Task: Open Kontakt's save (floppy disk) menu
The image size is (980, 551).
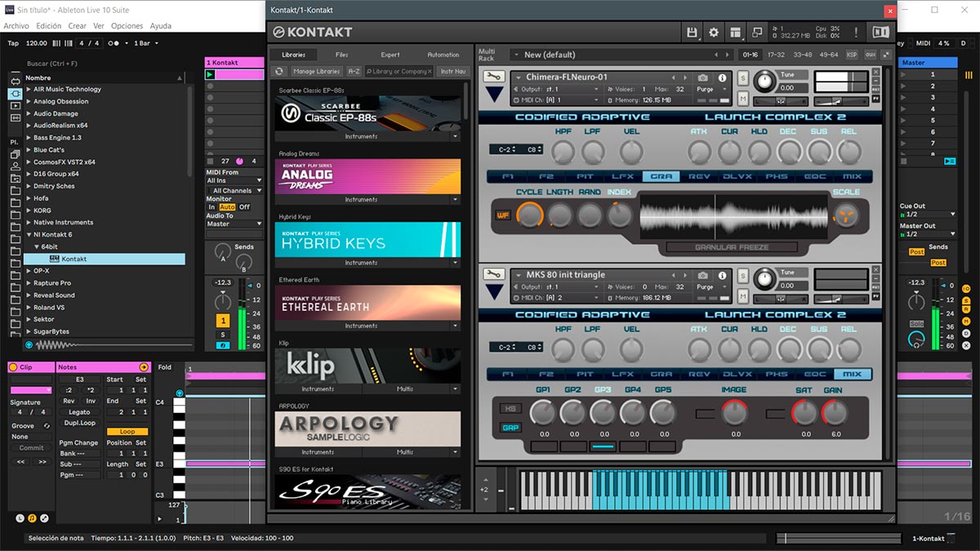Action: click(x=693, y=32)
